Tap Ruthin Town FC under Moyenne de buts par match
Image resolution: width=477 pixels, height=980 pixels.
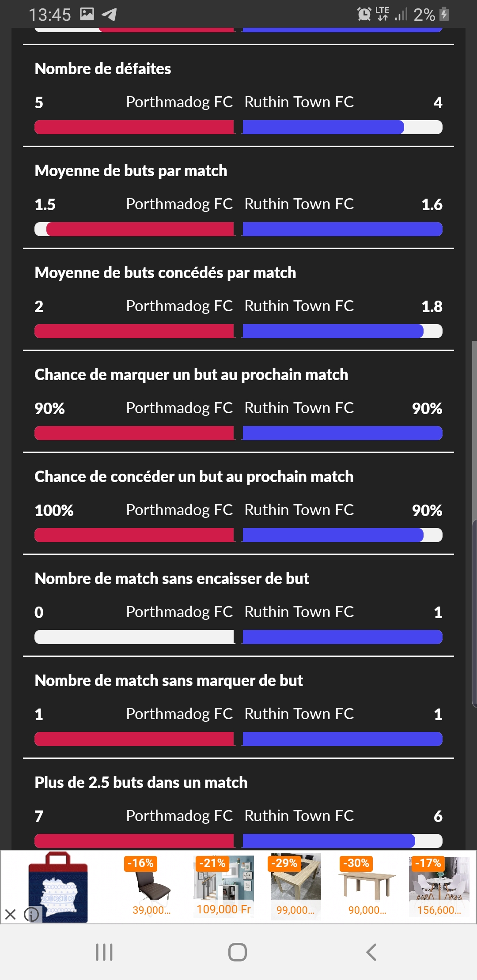[299, 204]
